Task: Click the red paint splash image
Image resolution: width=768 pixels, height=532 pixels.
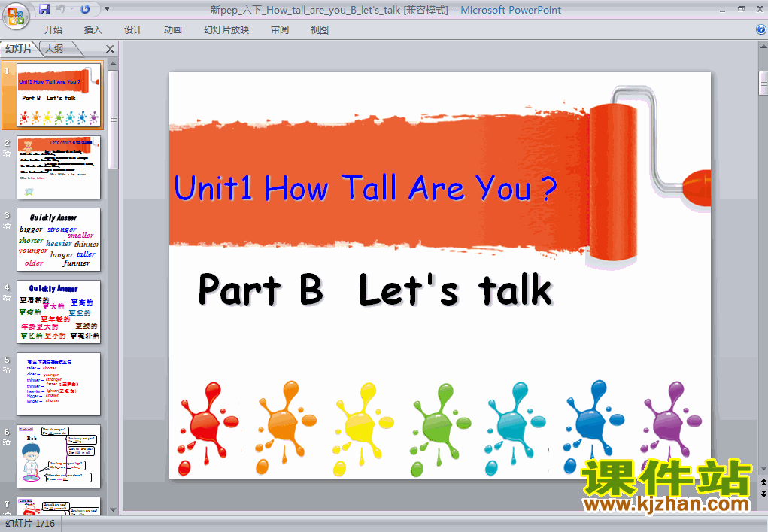Action: pyautogui.click(x=208, y=427)
